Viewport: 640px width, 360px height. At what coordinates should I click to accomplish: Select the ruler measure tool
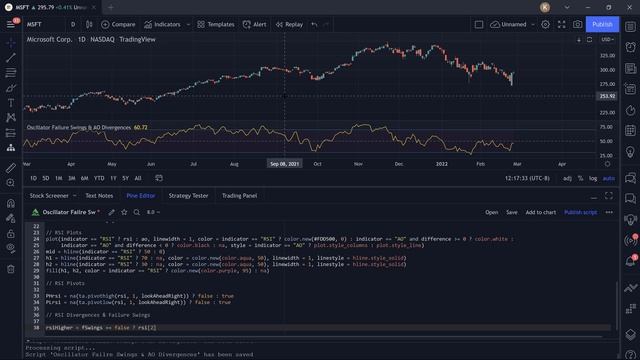point(11,168)
